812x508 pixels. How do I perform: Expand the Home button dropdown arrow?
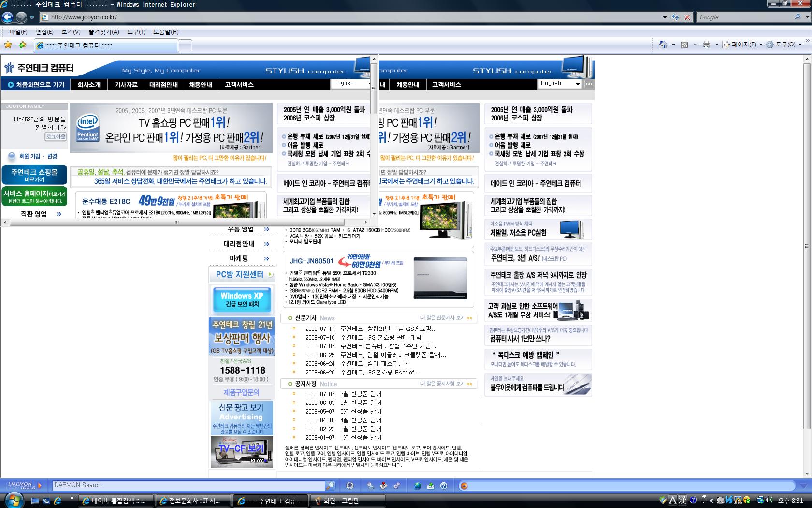pyautogui.click(x=673, y=45)
